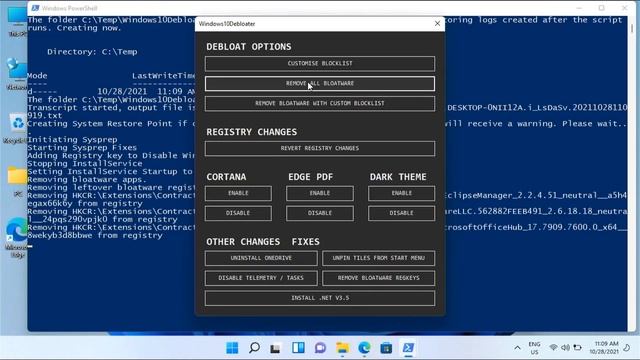The image size is (640, 360).
Task: Open File Explorer from taskbar
Action: tap(342, 348)
